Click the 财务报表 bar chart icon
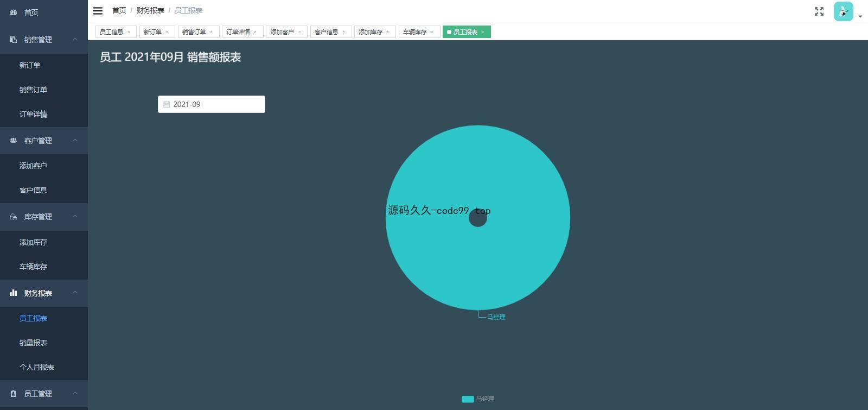This screenshot has height=410, width=868. (14, 293)
